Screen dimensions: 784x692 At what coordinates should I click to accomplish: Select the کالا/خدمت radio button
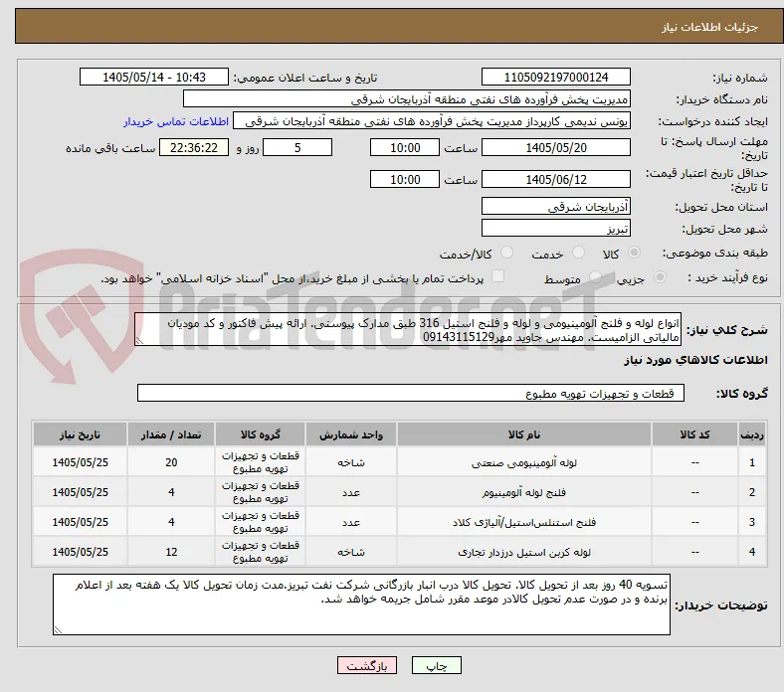(507, 253)
